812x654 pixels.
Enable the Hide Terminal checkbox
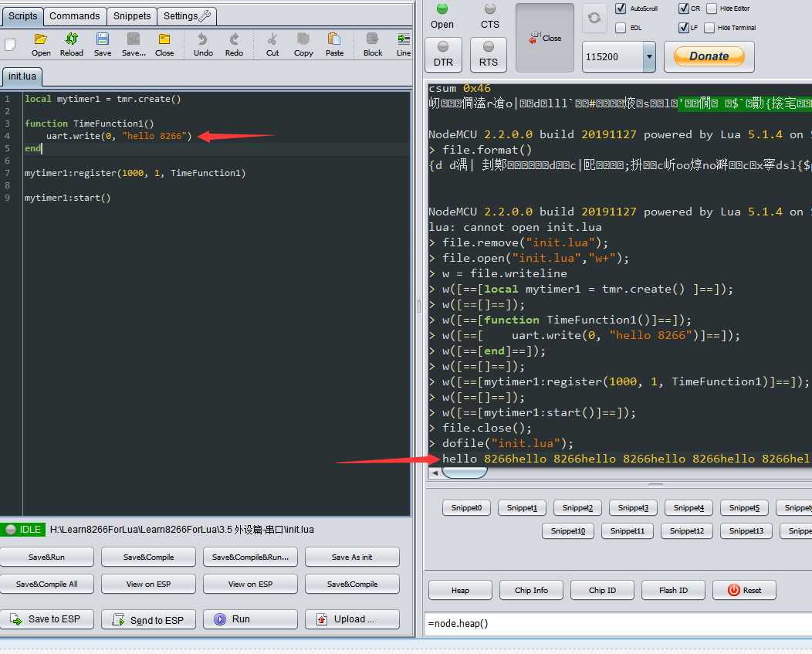coord(709,28)
